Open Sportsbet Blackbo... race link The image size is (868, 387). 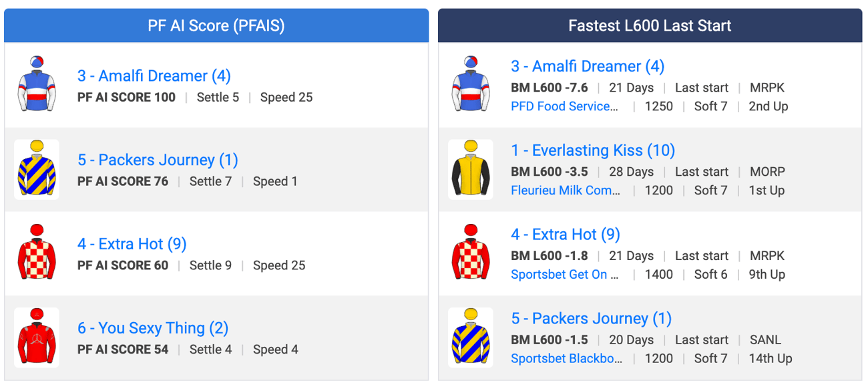point(566,359)
